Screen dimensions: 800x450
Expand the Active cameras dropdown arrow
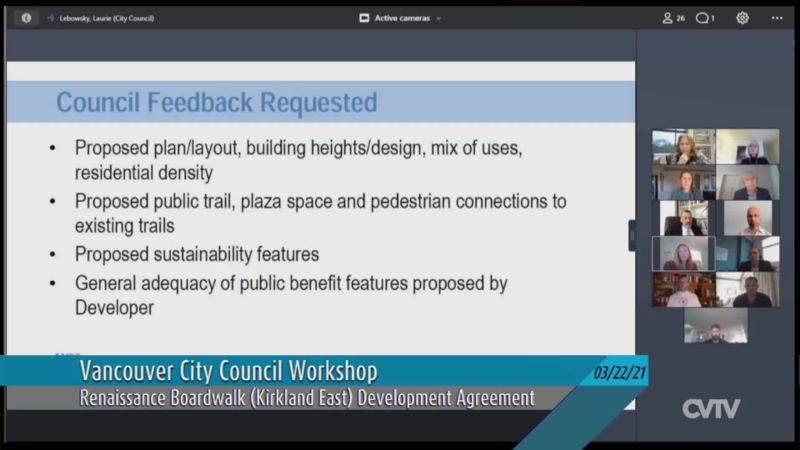439,18
